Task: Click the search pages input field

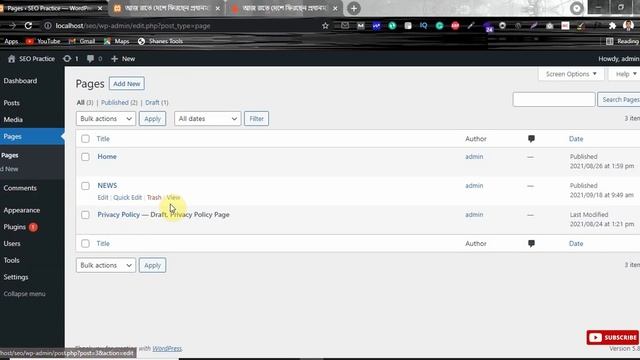Action: tap(554, 100)
